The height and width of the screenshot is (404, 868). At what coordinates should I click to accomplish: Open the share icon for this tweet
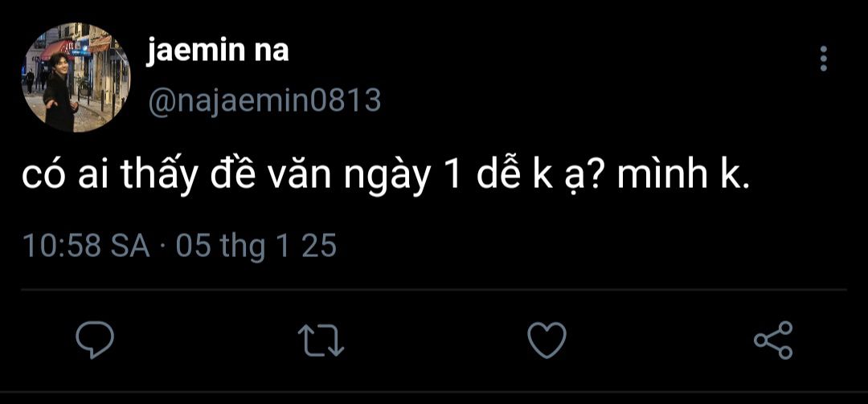tap(773, 340)
